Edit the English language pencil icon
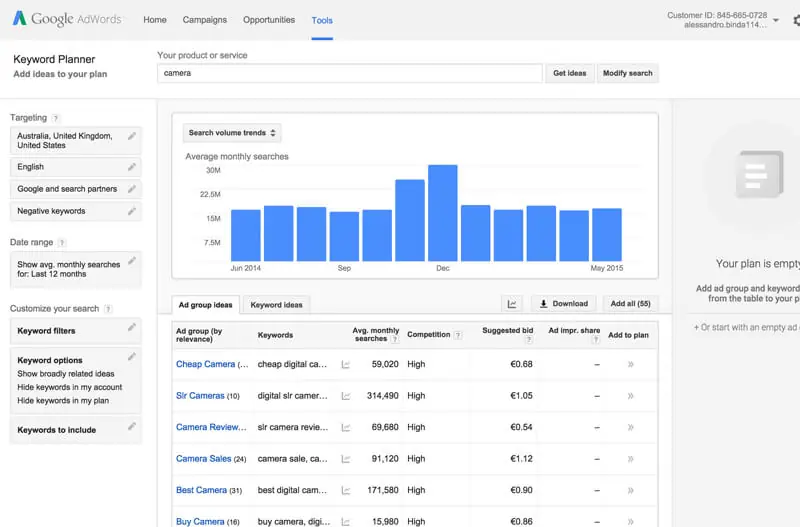The image size is (800, 527). (x=132, y=167)
